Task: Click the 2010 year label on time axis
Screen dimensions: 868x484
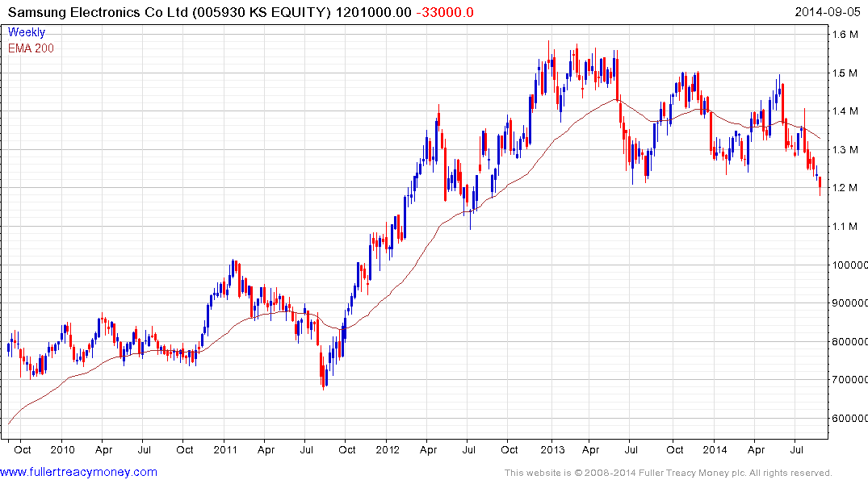Action: point(62,449)
